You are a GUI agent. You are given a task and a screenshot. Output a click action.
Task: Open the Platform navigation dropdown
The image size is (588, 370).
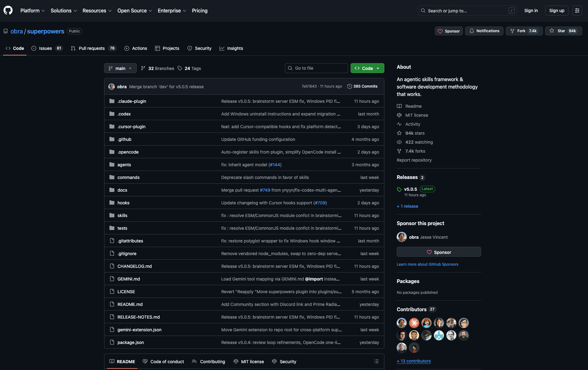click(x=33, y=11)
